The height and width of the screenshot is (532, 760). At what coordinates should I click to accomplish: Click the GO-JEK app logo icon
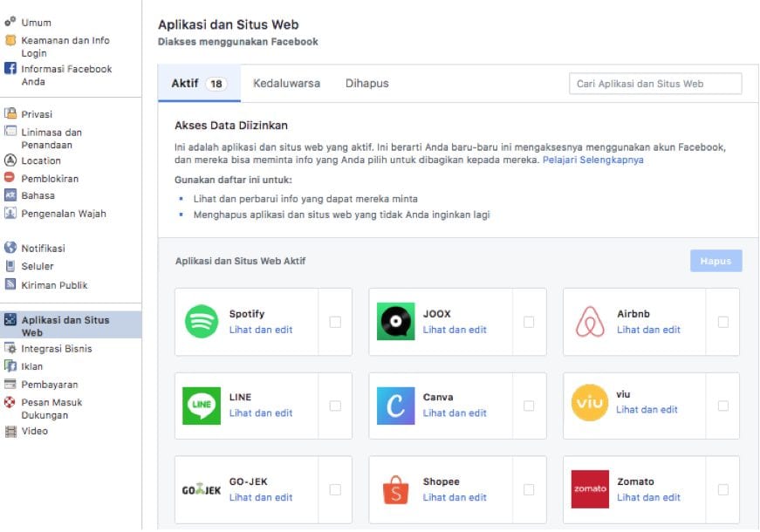point(202,490)
